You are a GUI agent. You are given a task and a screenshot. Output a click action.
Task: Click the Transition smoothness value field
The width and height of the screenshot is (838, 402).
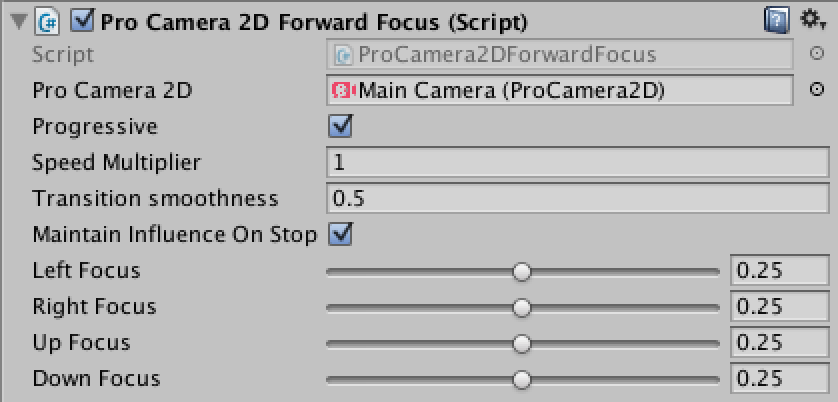(x=577, y=198)
